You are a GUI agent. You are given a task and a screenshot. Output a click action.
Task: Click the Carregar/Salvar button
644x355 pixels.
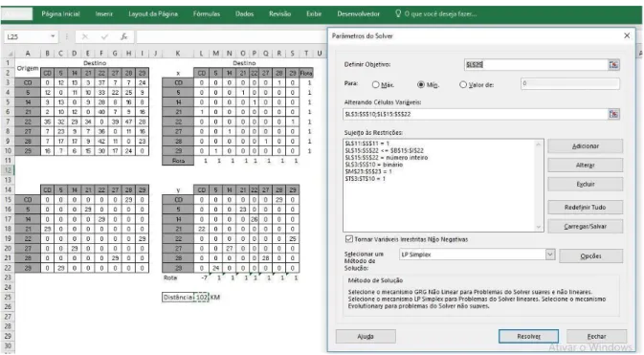[586, 227]
